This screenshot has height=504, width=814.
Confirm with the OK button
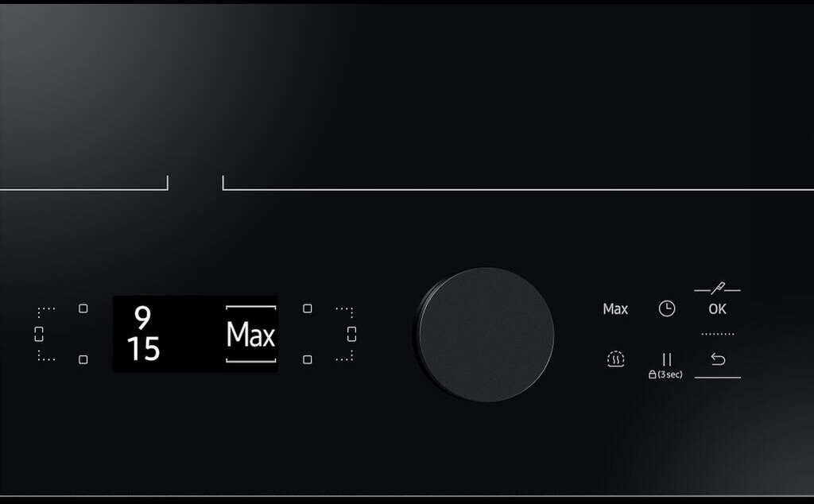coord(718,308)
